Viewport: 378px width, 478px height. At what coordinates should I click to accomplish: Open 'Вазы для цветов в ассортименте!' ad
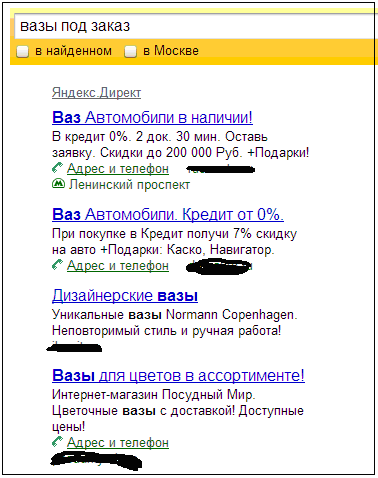click(178, 376)
